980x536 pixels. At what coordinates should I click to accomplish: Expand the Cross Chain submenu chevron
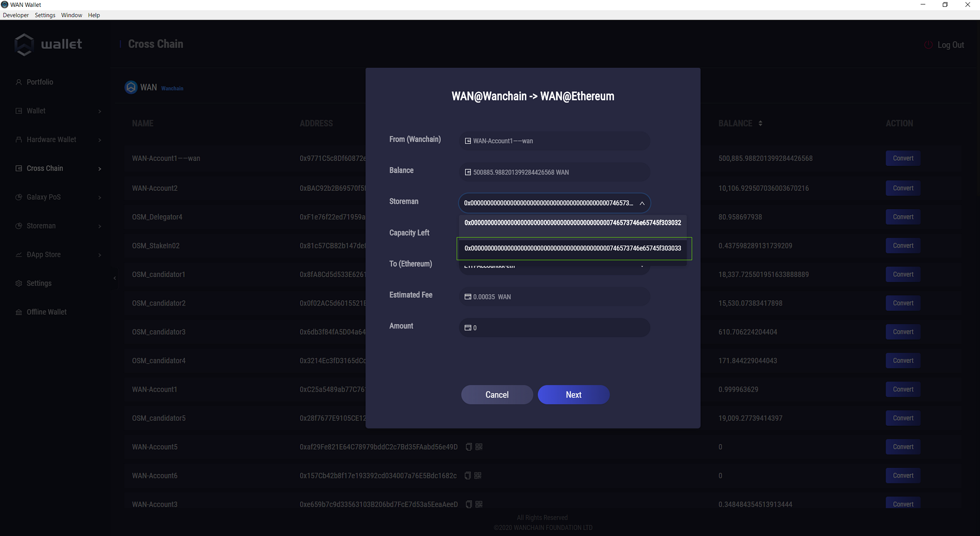pos(100,169)
